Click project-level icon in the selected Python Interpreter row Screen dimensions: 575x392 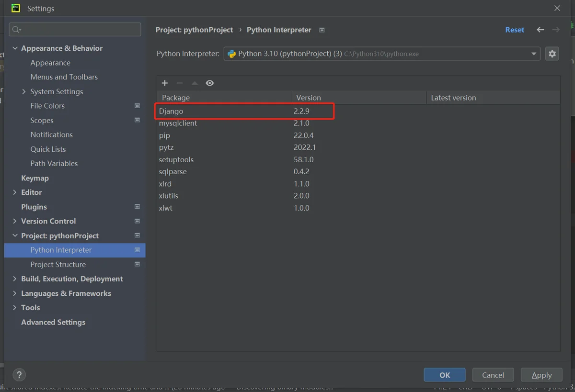click(137, 250)
